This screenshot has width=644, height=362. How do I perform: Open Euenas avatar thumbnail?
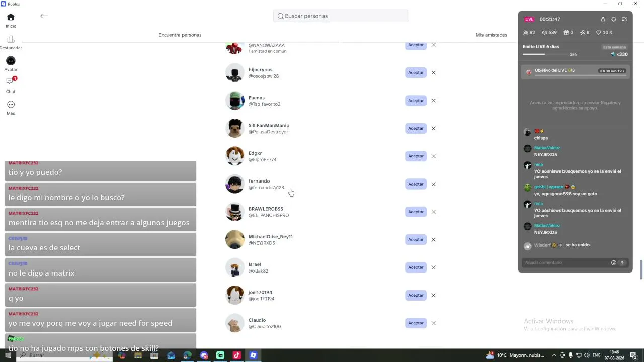click(x=234, y=101)
